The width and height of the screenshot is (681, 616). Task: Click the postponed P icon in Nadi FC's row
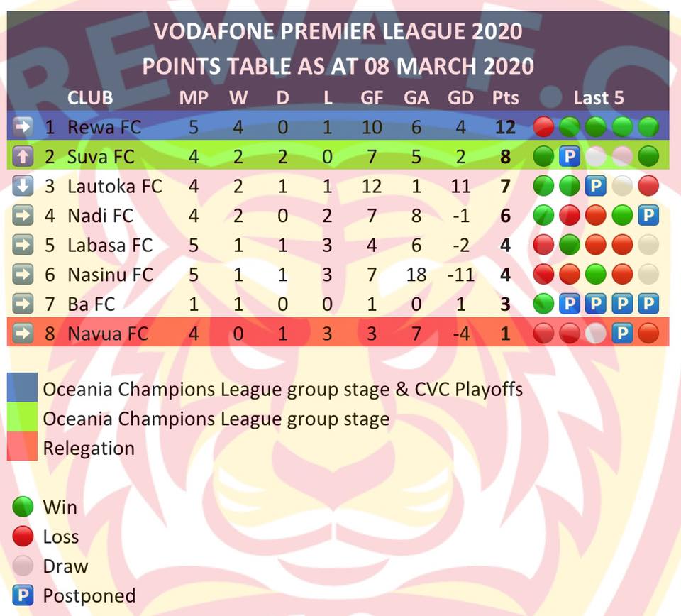[648, 216]
